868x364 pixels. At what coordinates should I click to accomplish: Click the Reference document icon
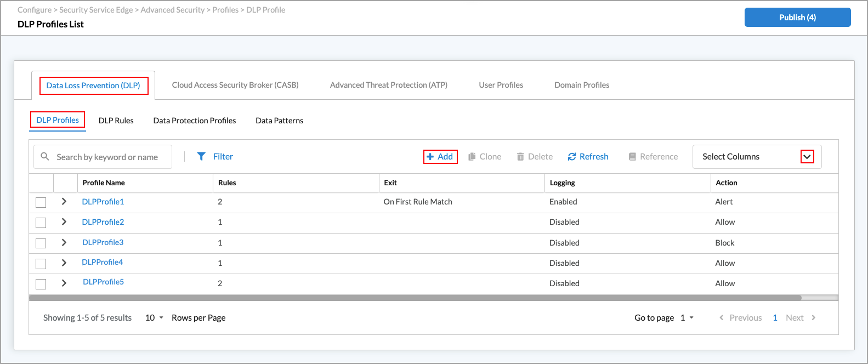coord(632,157)
